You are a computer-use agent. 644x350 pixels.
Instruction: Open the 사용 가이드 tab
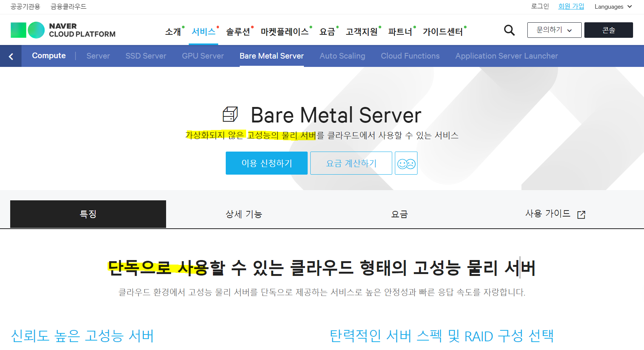point(555,214)
